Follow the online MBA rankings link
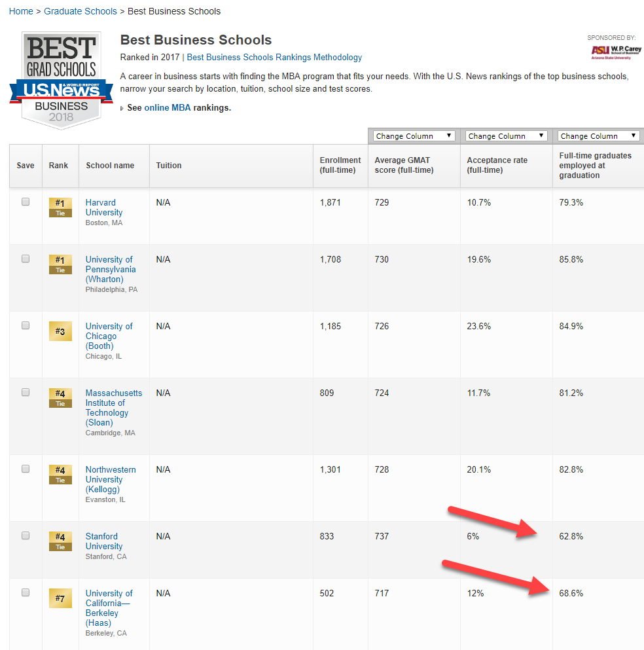644x650 pixels. point(168,107)
